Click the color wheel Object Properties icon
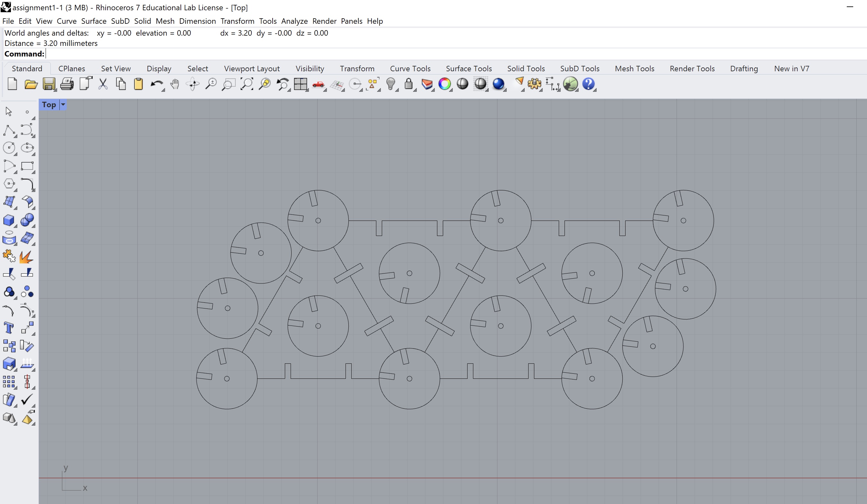 point(445,84)
